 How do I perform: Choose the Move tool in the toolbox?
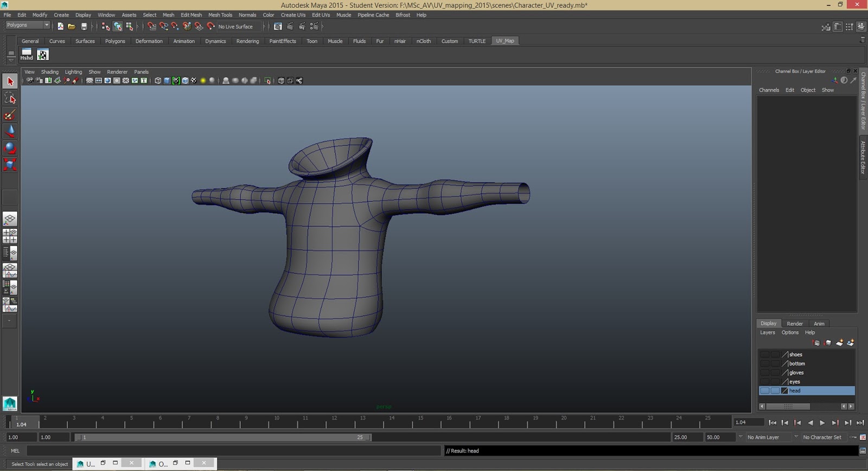10,131
